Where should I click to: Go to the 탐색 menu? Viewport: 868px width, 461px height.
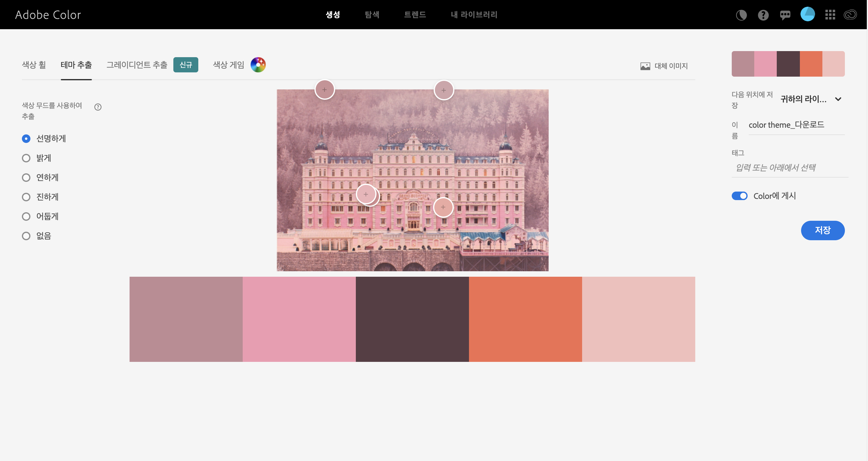pyautogui.click(x=372, y=15)
